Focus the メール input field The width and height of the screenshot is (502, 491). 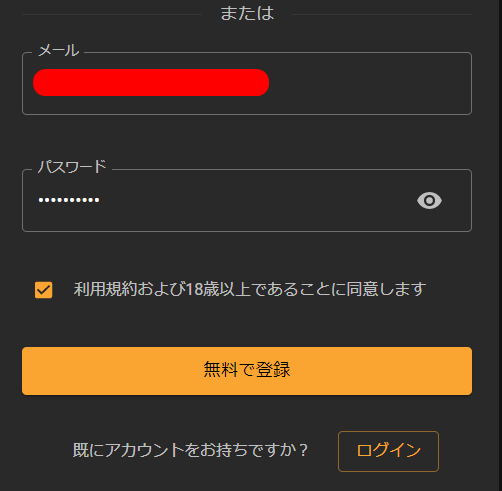pos(247,83)
